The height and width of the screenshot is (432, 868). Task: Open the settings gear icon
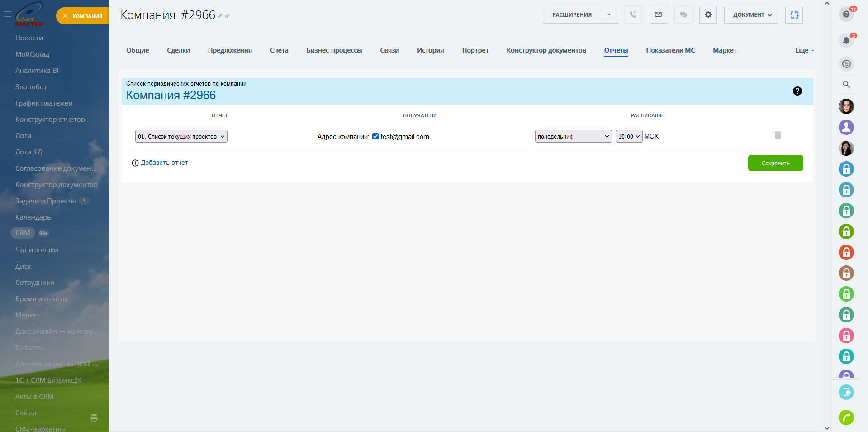(x=708, y=14)
